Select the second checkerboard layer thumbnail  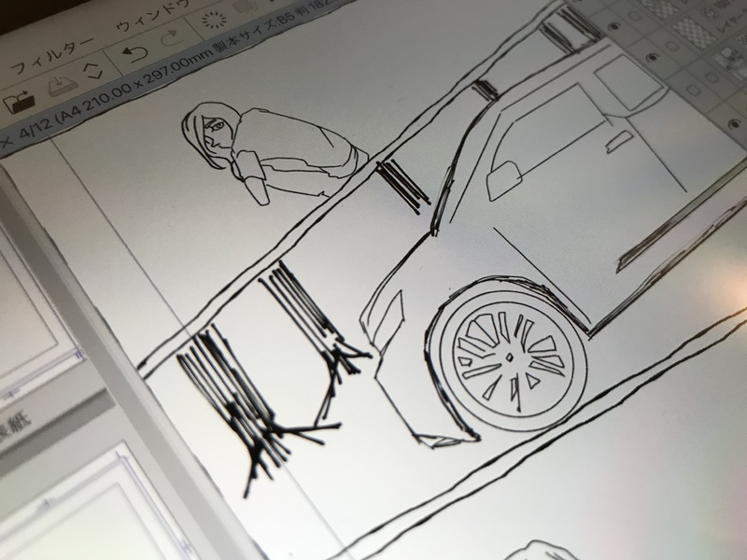coord(694,33)
